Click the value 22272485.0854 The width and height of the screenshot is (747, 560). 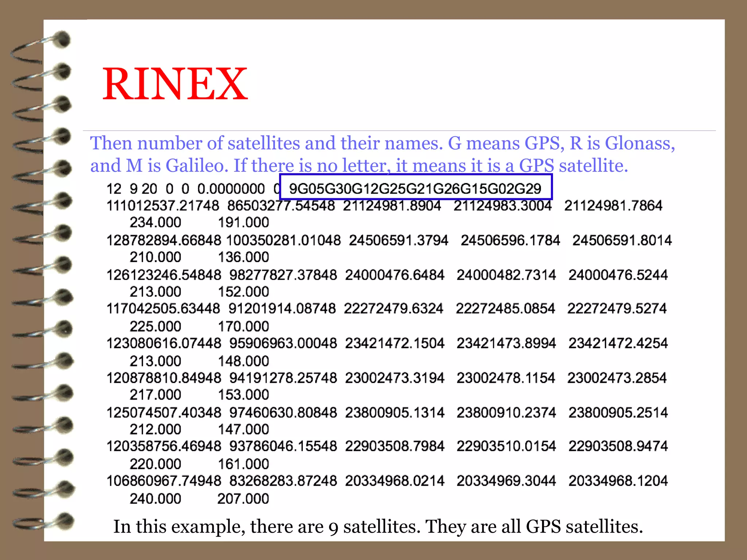click(506, 309)
